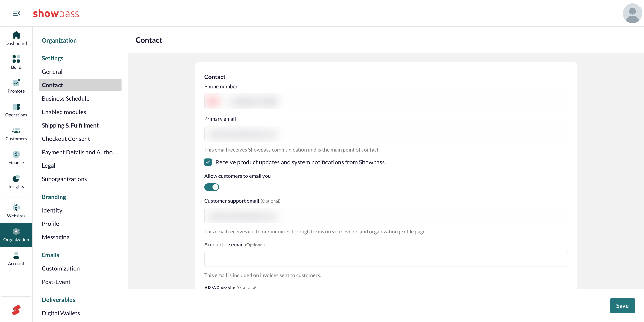
Task: Uncheck Receive product updates checkbox
Action: click(x=208, y=162)
